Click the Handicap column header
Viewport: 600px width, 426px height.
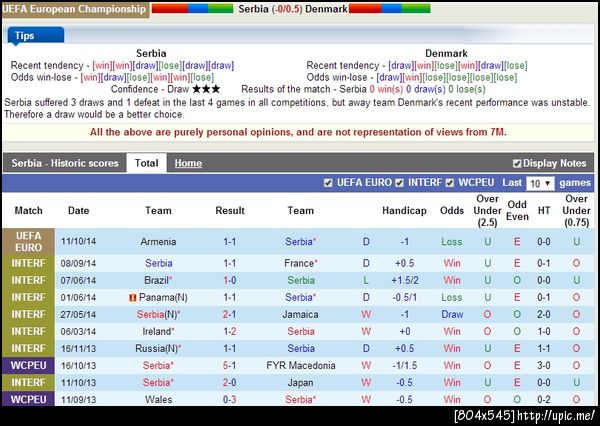pos(404,211)
